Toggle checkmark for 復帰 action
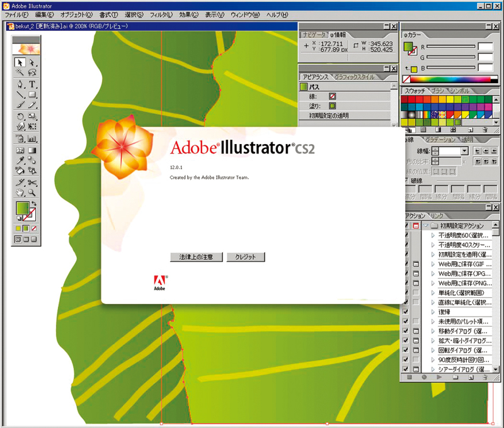Image resolution: width=504 pixels, height=428 pixels. pyautogui.click(x=406, y=312)
